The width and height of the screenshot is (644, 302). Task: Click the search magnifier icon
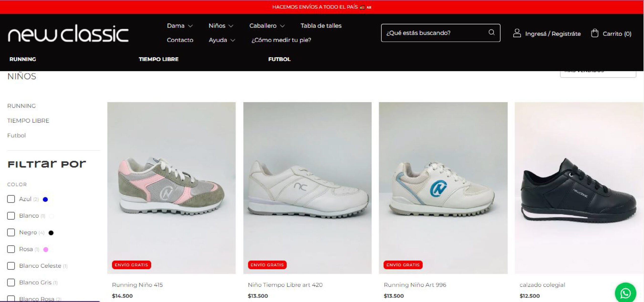coord(491,32)
